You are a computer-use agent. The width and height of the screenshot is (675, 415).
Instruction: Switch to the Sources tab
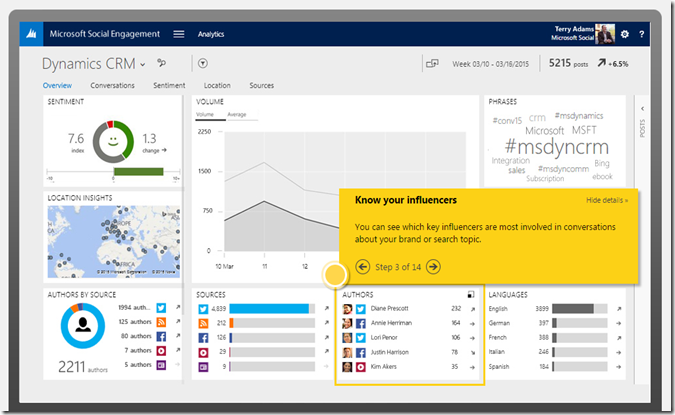[261, 85]
